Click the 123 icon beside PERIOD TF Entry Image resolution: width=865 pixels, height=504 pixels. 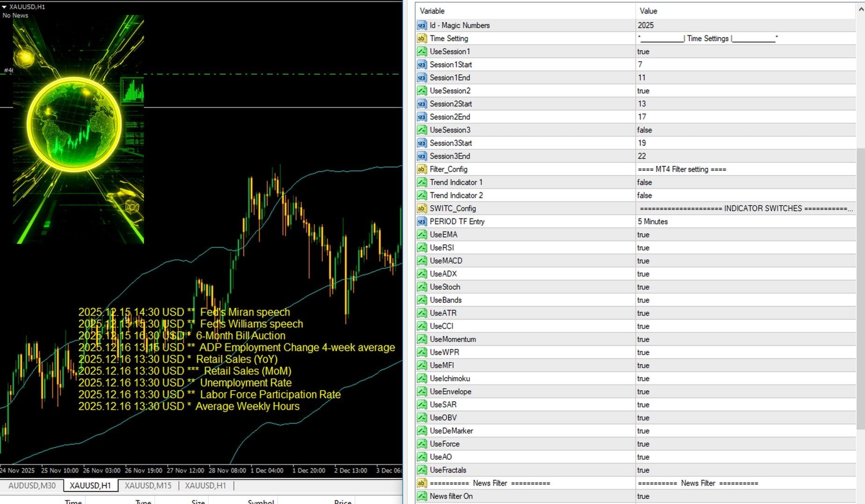421,222
